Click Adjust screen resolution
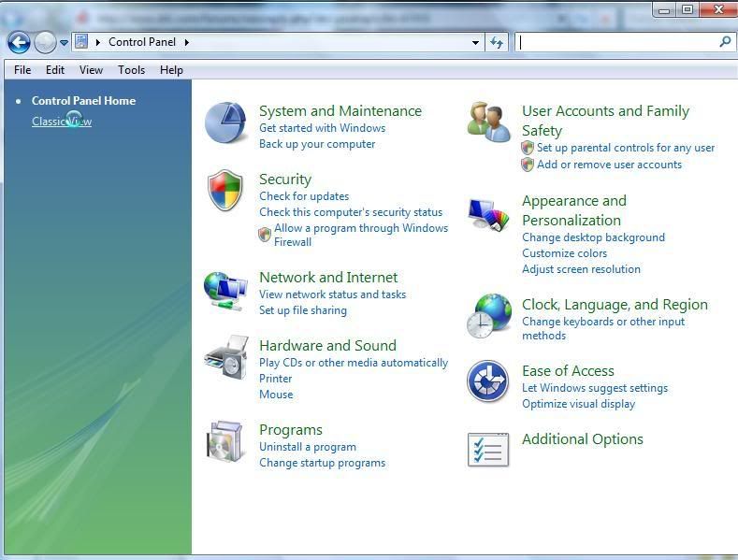 click(581, 269)
